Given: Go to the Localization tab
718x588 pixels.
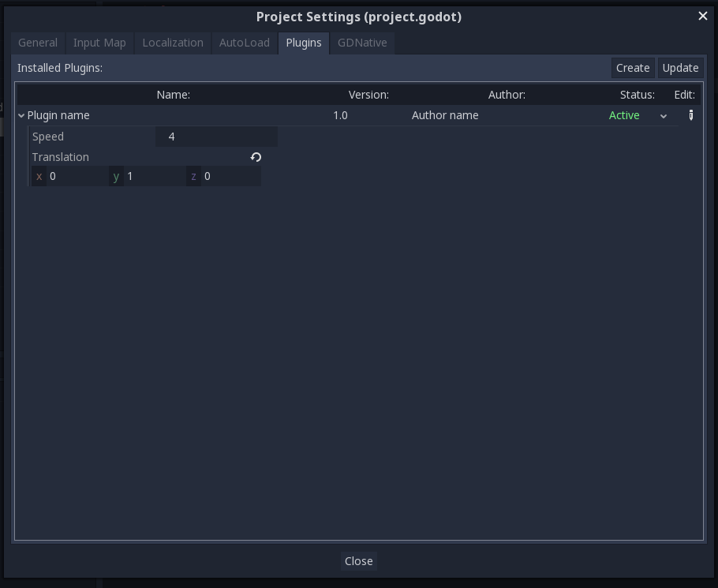Looking at the screenshot, I should [172, 43].
